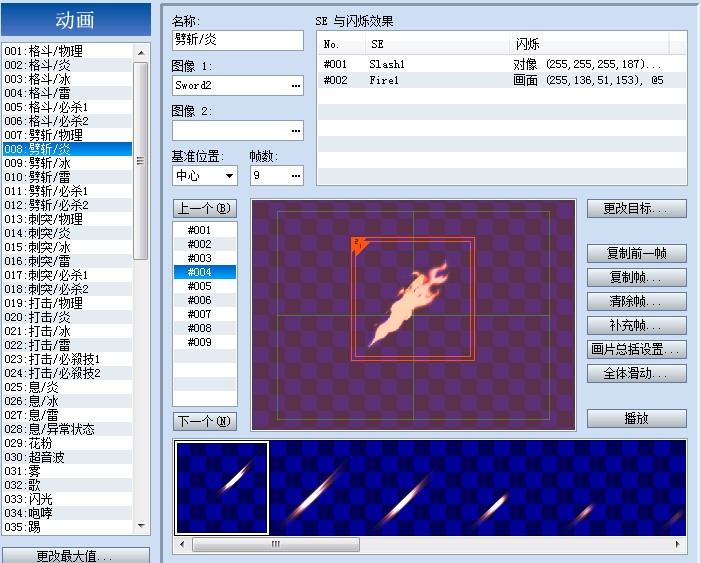Select animation 023:打击/必殺技1
Image resolution: width=701 pixels, height=563 pixels.
pos(68,359)
